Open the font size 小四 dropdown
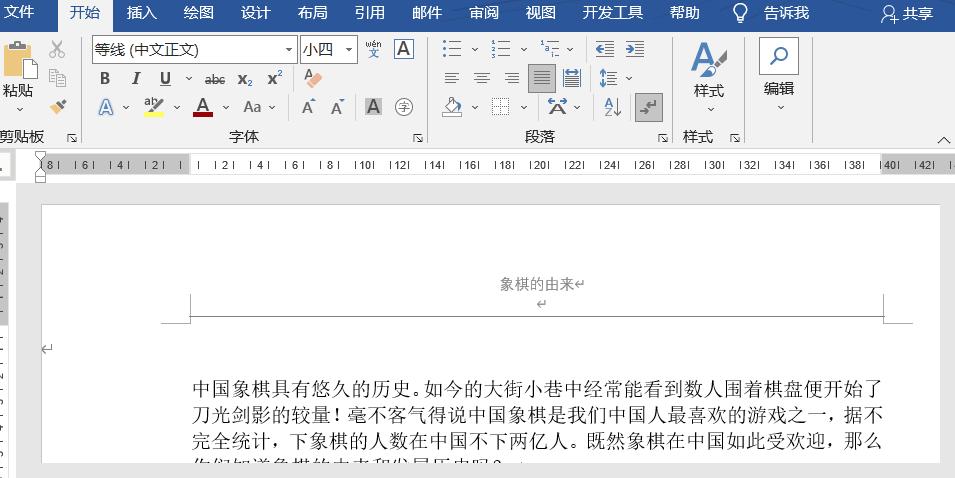 tap(348, 49)
